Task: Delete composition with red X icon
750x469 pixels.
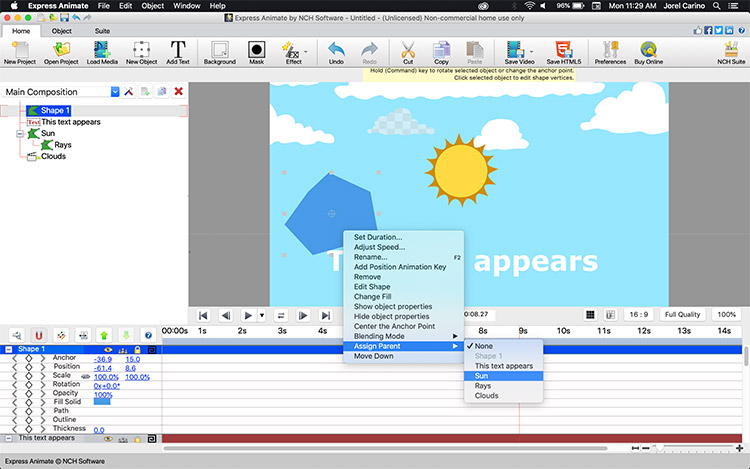Action: (178, 91)
